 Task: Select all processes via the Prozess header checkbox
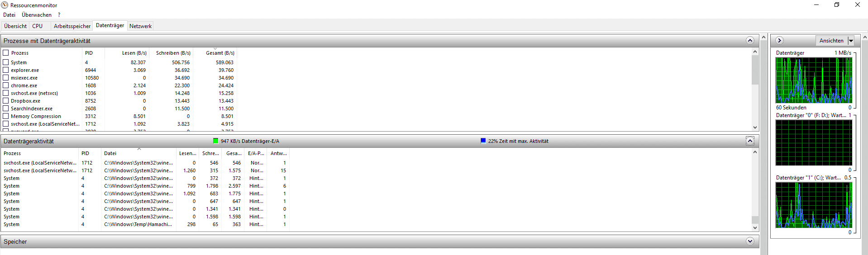tap(6, 53)
